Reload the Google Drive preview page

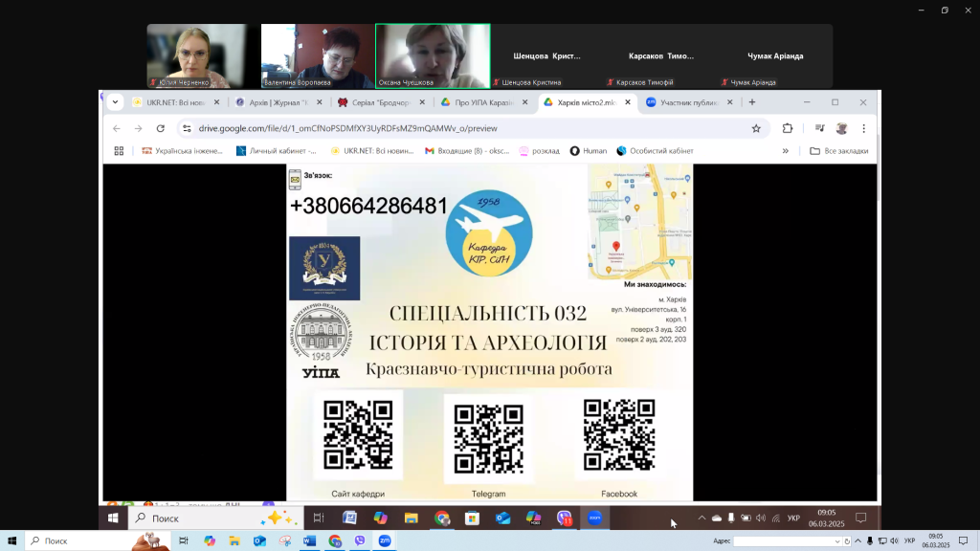pyautogui.click(x=161, y=128)
